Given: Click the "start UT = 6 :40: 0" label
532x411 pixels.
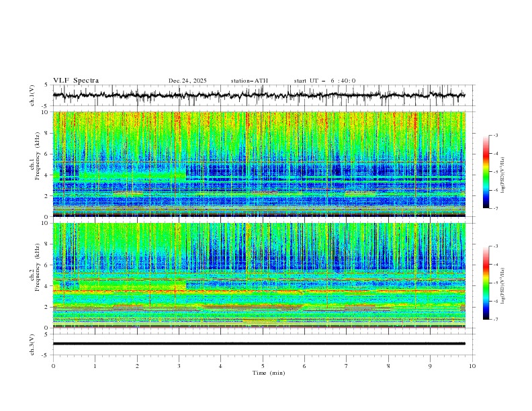Looking at the screenshot, I should 324,81.
